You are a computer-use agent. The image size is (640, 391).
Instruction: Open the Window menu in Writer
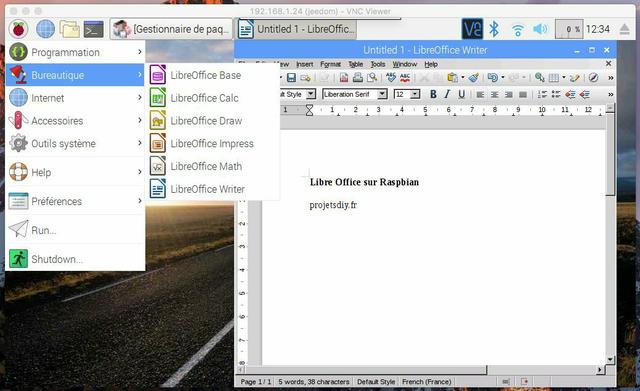pyautogui.click(x=404, y=64)
